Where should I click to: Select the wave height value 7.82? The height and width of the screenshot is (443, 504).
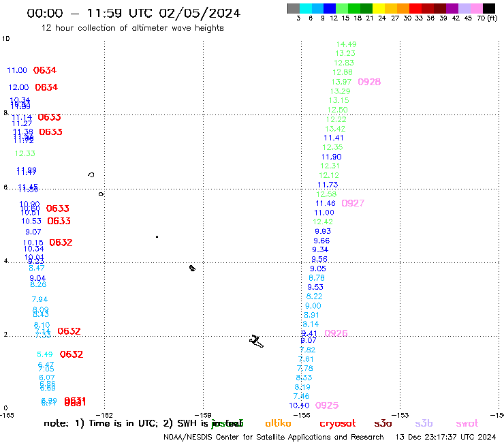[308, 350]
